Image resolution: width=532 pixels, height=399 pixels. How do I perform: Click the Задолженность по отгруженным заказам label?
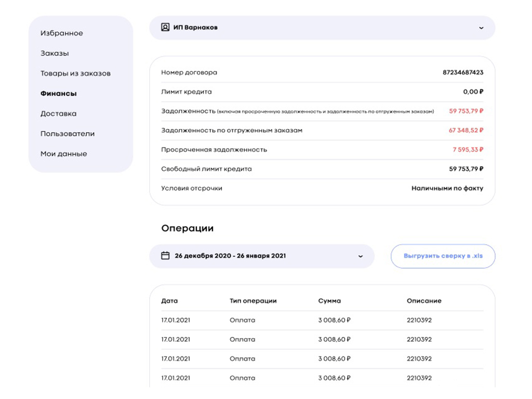click(x=232, y=130)
